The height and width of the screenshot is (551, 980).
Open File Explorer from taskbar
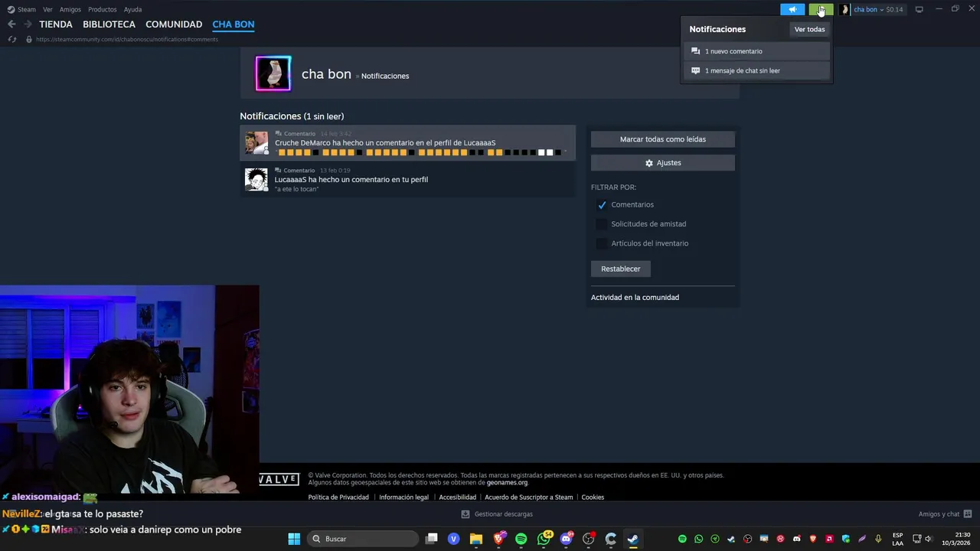click(476, 539)
